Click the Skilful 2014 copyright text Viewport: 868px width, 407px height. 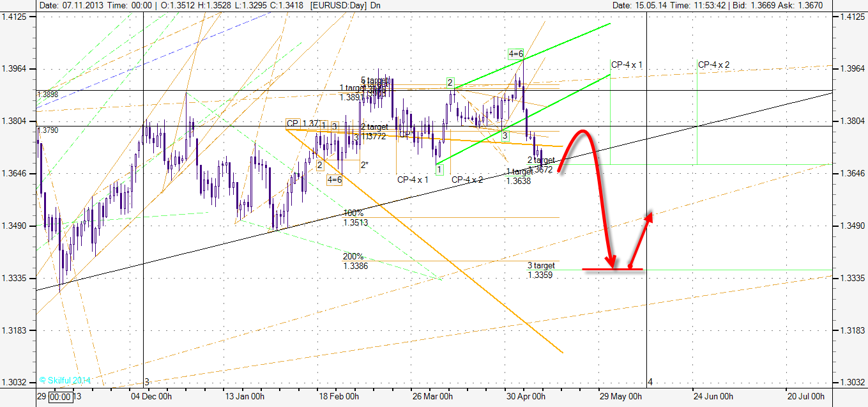(66, 380)
